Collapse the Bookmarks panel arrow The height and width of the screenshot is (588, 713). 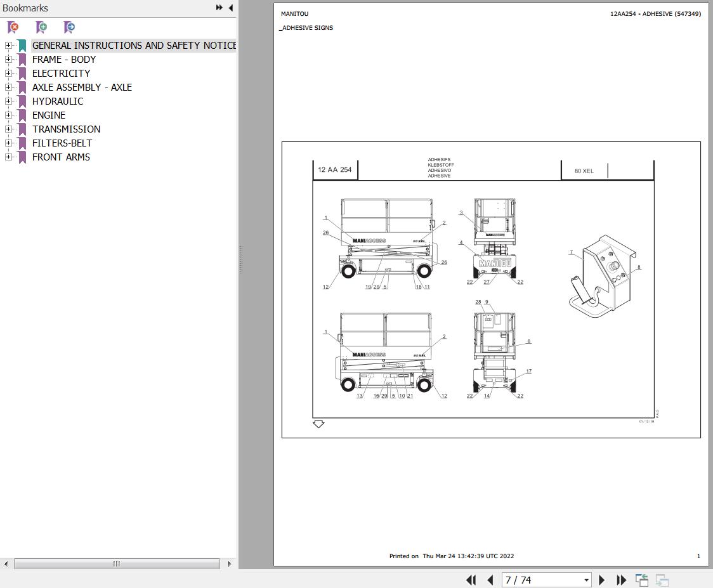[231, 8]
